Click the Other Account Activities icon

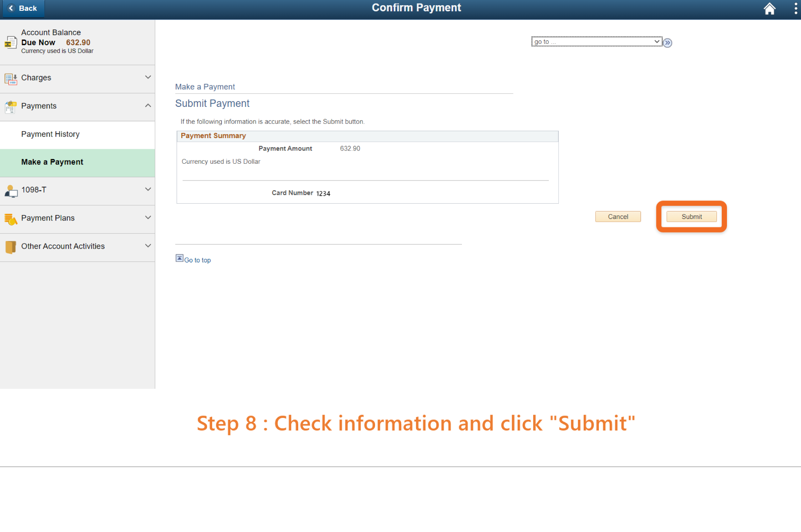[11, 247]
